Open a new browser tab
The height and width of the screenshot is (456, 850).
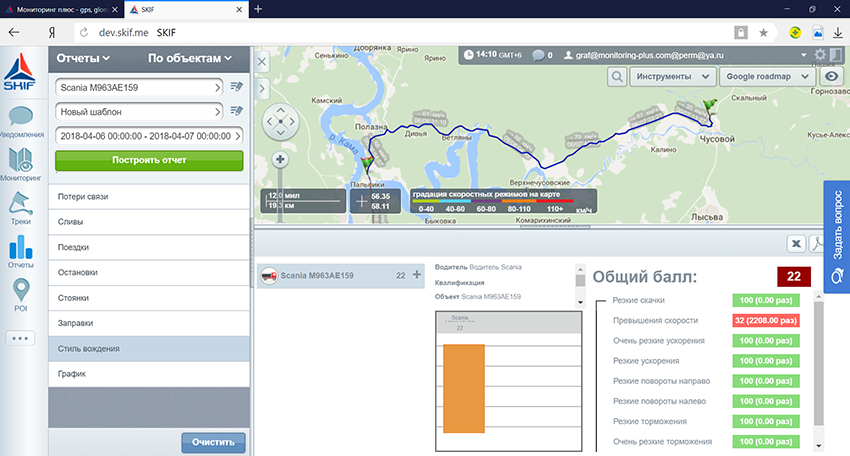tap(258, 9)
